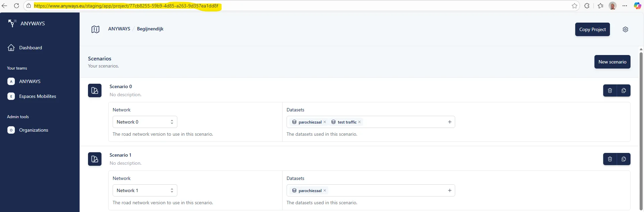Select parochiezaal tag in Scenario 0

pyautogui.click(x=309, y=122)
